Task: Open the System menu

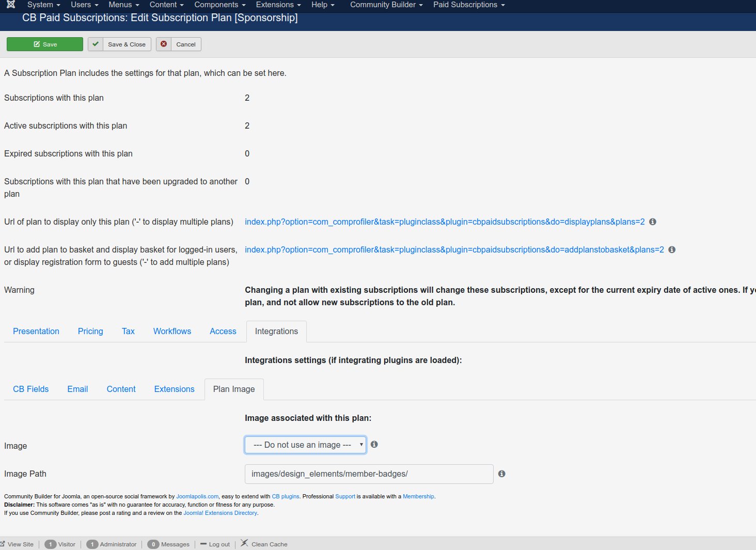Action: 44,5
